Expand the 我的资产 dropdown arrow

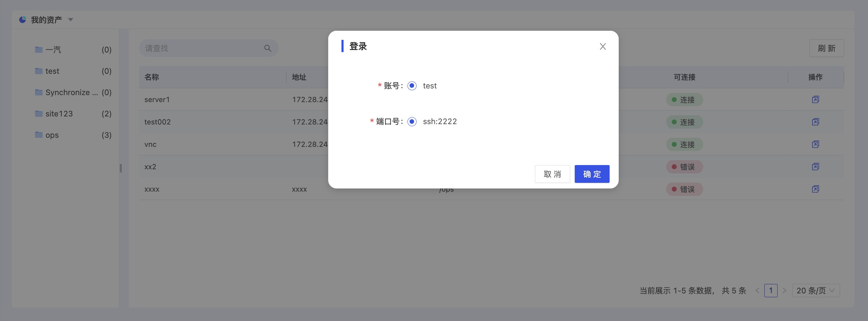click(71, 20)
